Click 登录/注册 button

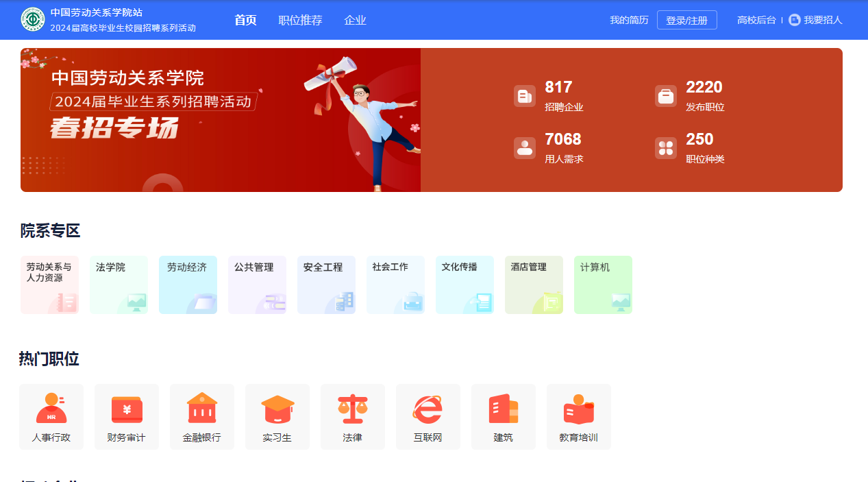[x=687, y=20]
